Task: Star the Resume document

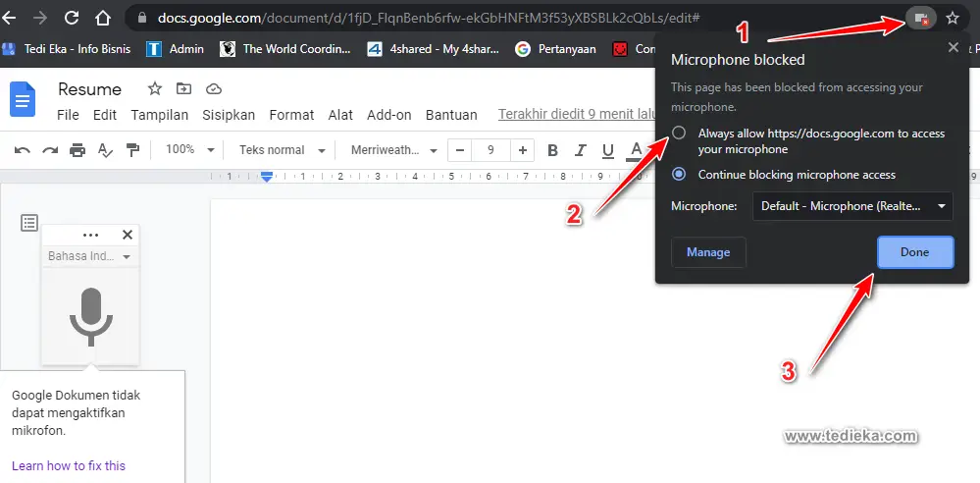Action: (x=154, y=88)
